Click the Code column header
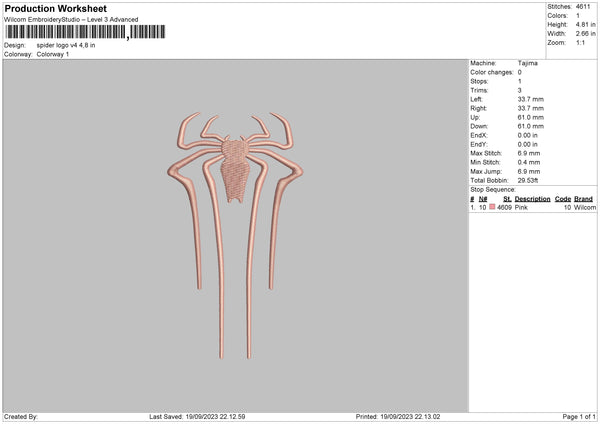The height and width of the screenshot is (424, 600). (x=562, y=199)
